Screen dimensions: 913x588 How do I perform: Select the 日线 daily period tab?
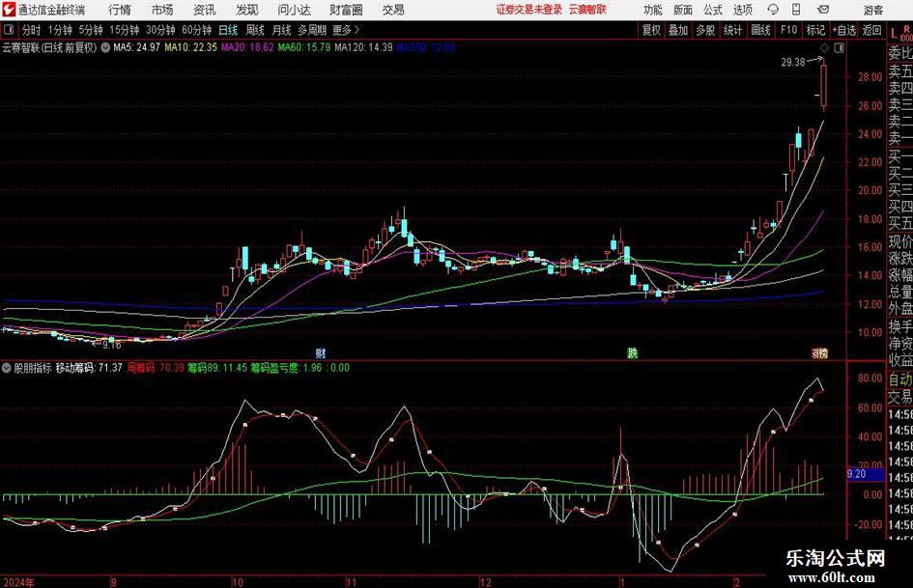pos(228,30)
